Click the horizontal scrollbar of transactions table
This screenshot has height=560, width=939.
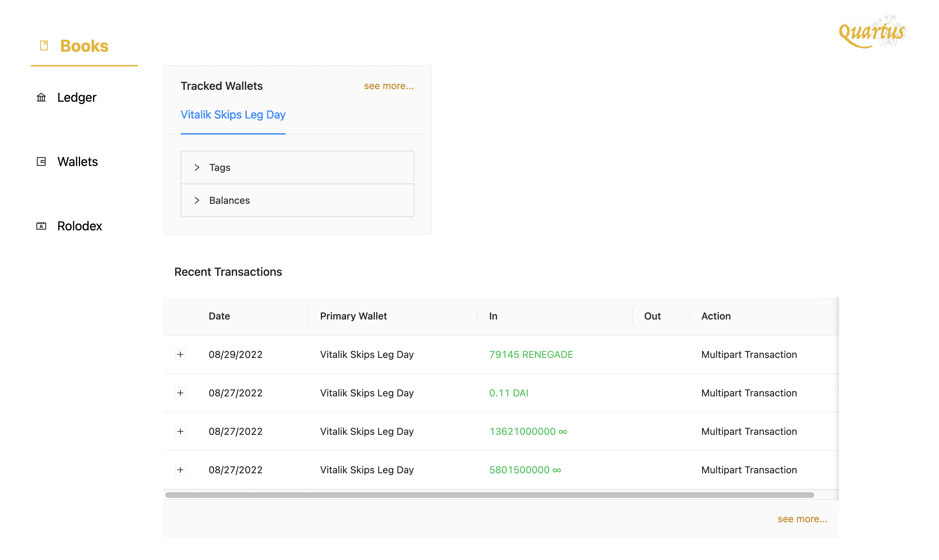[489, 495]
